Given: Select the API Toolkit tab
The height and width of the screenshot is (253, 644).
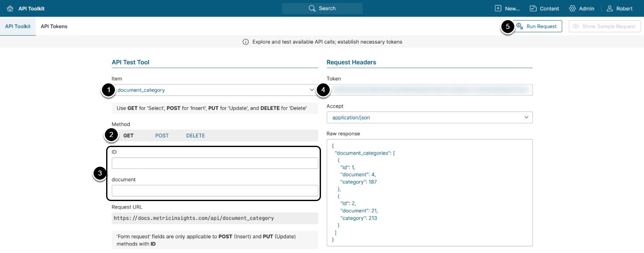Looking at the screenshot, I should 18,26.
